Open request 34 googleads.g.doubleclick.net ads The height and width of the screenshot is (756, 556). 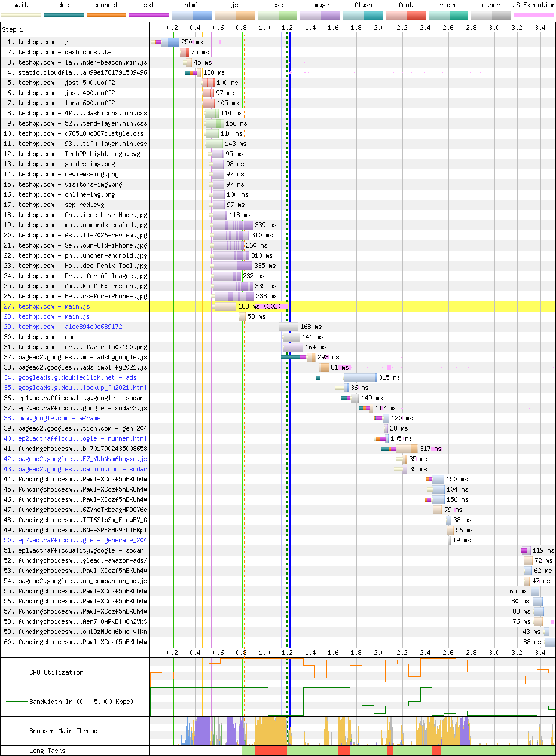point(77,377)
